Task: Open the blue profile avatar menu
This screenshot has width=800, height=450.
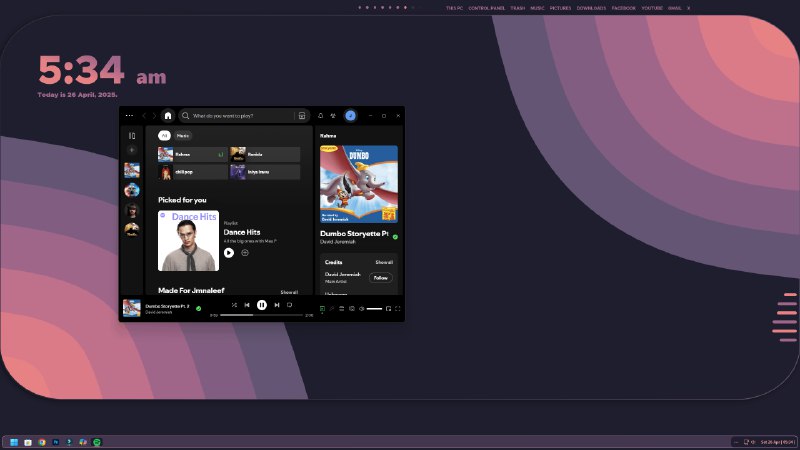Action: 351,116
